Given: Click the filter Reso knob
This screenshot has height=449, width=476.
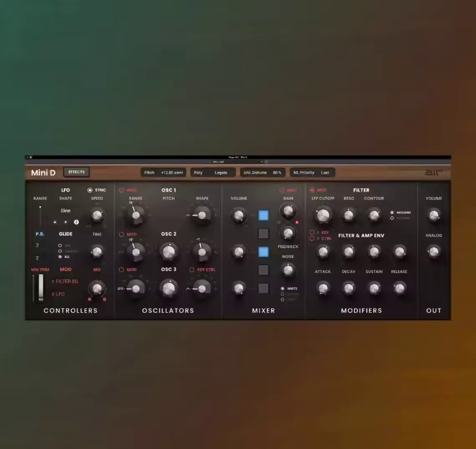Looking at the screenshot, I should pos(349,215).
